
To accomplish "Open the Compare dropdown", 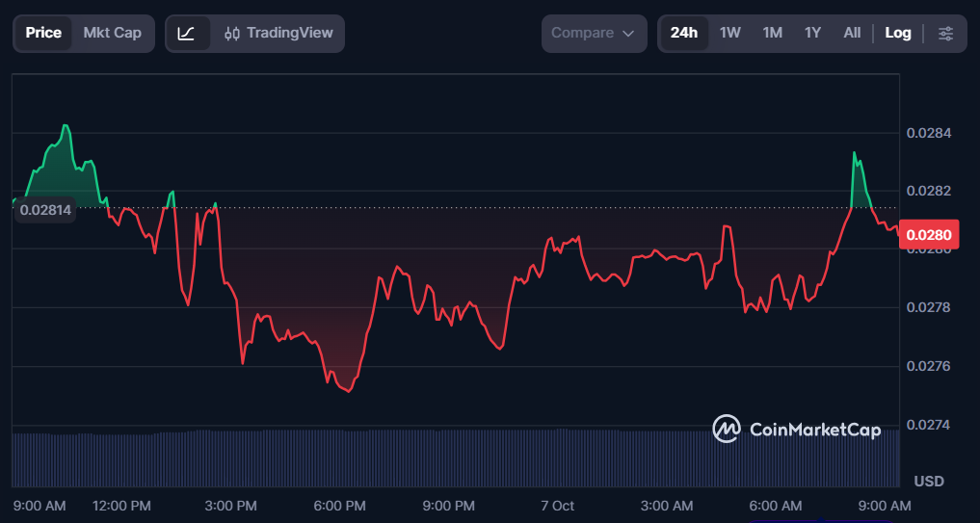I will [592, 33].
